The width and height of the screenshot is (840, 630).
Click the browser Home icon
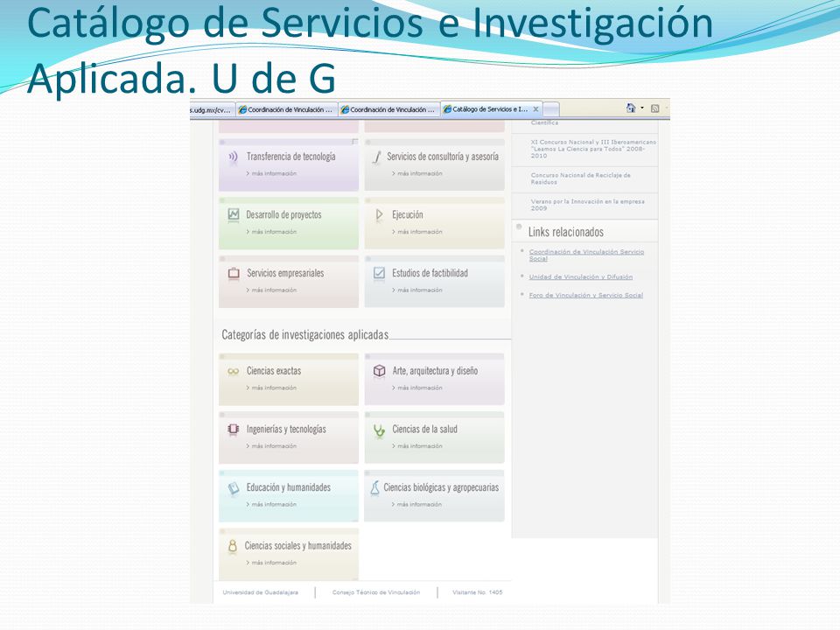coord(631,108)
